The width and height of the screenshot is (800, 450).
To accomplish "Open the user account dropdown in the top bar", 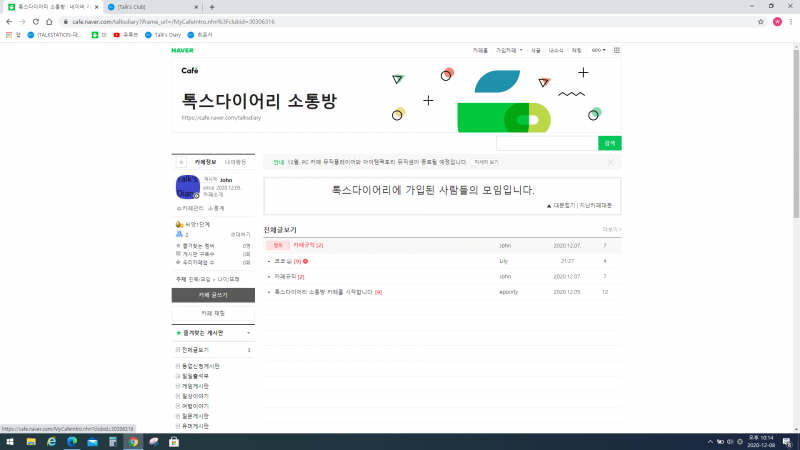I will pyautogui.click(x=598, y=49).
